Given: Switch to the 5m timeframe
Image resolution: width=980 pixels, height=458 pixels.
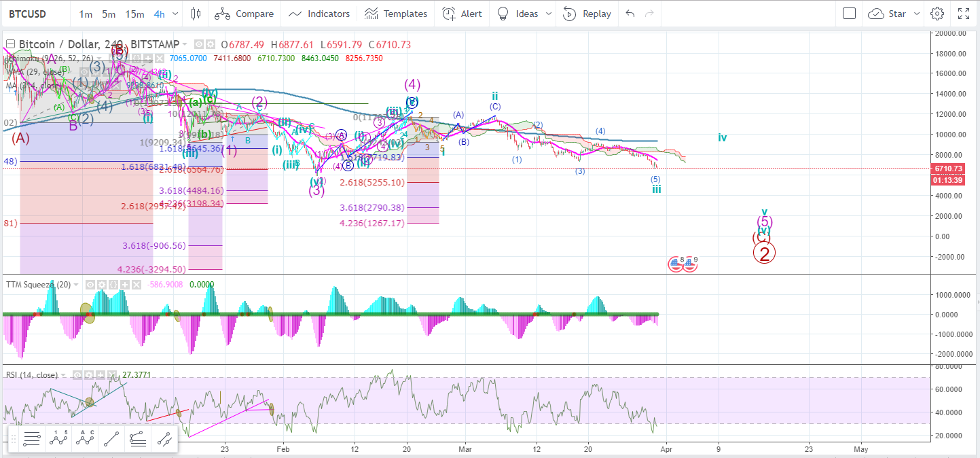Looking at the screenshot, I should click(109, 14).
